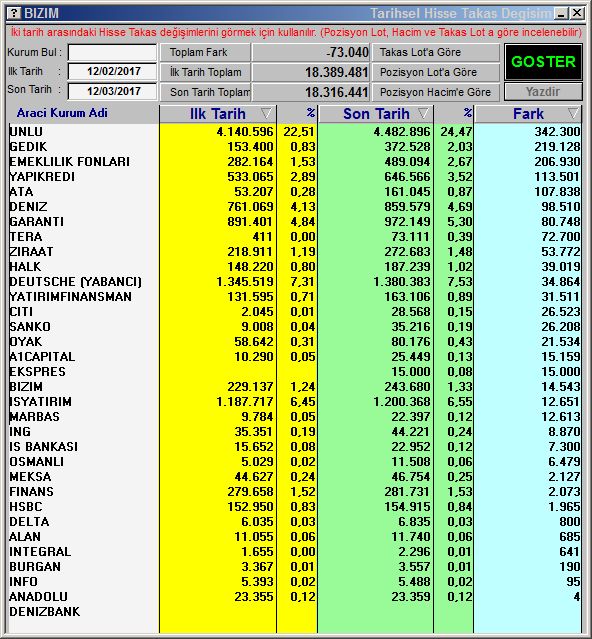Click the Son Tarih Toplam value 18.316.441
592x639 pixels.
337,92
